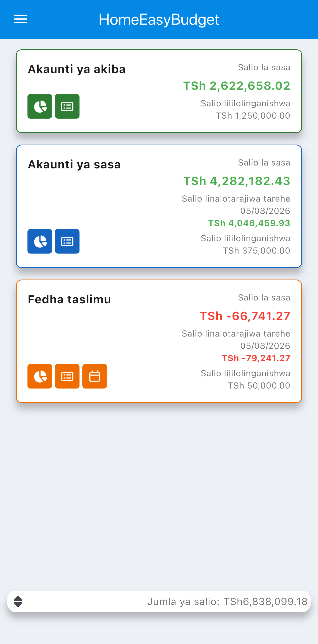
Task: Expand the total balance up-down arrows
Action: pos(18,601)
